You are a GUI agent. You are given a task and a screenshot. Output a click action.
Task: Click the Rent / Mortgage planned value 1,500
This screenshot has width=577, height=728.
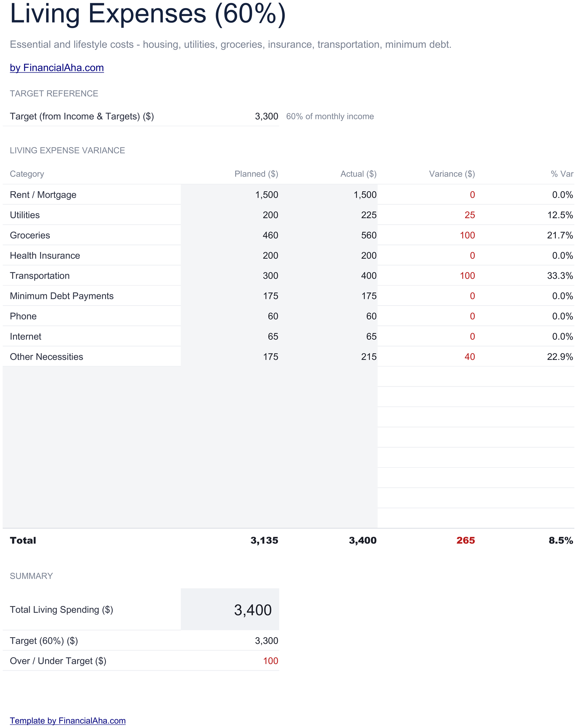(267, 195)
